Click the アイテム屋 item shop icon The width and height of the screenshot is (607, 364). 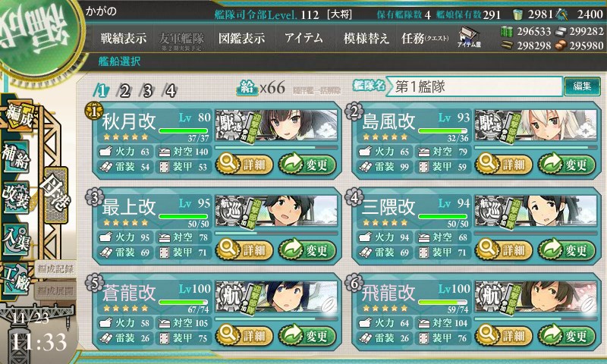[469, 37]
